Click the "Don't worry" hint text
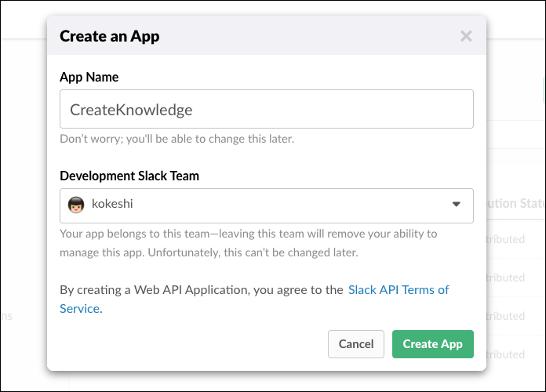 177,139
